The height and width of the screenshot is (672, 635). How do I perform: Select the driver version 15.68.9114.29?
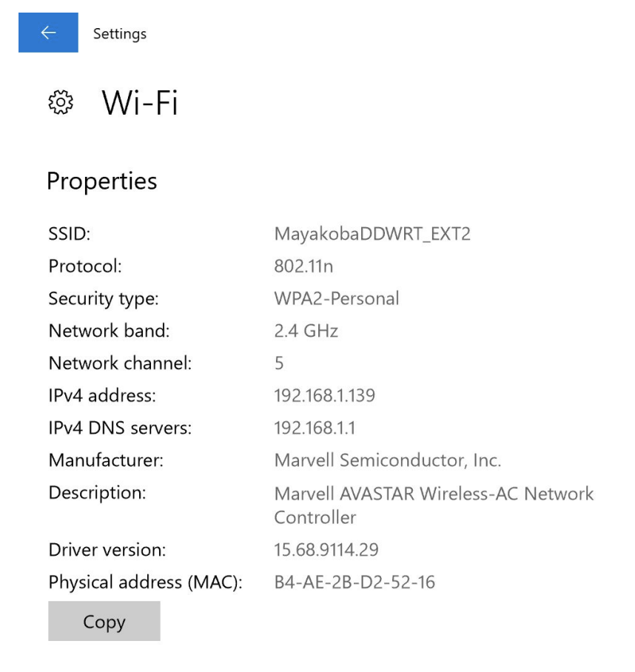326,550
